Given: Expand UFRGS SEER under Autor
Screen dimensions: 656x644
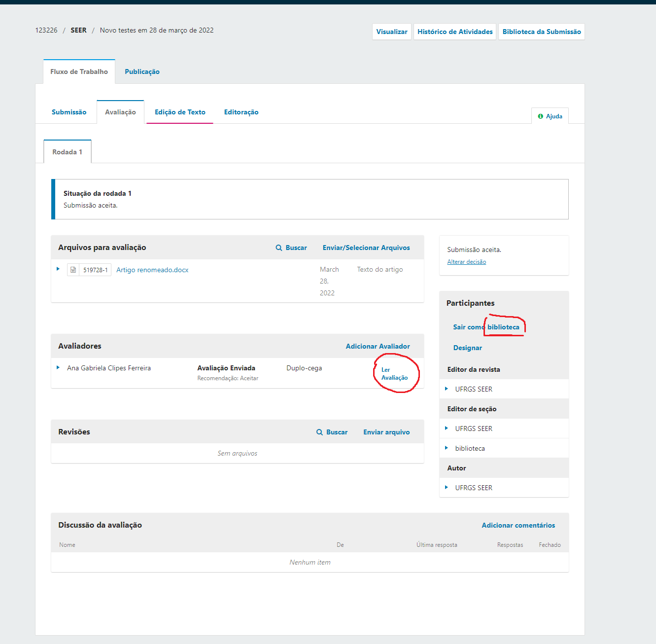Looking at the screenshot, I should 447,488.
